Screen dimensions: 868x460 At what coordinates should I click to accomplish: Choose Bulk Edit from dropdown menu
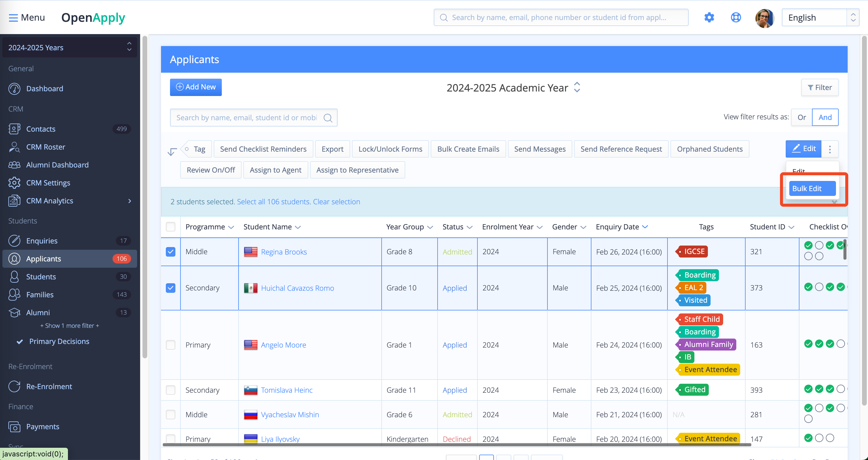point(812,189)
